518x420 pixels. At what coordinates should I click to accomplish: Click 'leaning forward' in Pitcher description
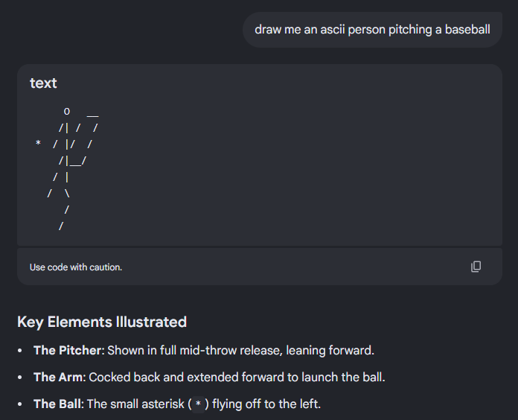click(x=329, y=350)
